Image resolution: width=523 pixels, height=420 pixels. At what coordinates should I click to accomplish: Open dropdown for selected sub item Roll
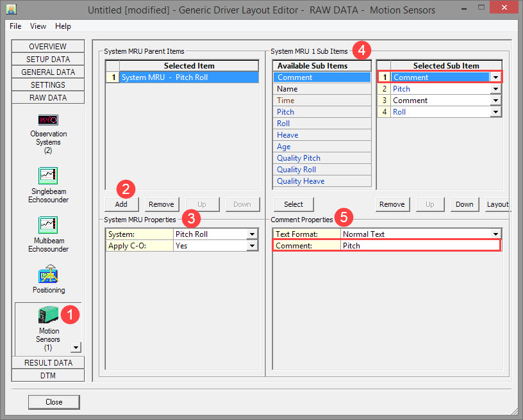(x=495, y=112)
